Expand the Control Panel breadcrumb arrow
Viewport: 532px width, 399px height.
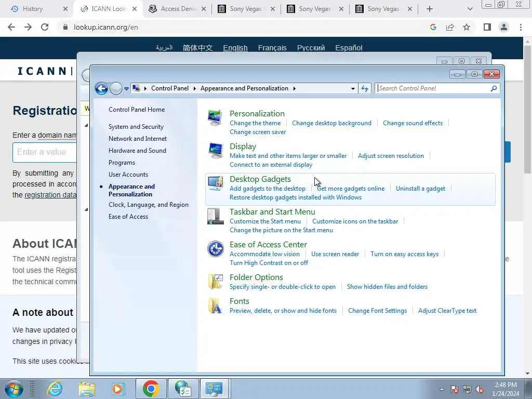coord(195,88)
